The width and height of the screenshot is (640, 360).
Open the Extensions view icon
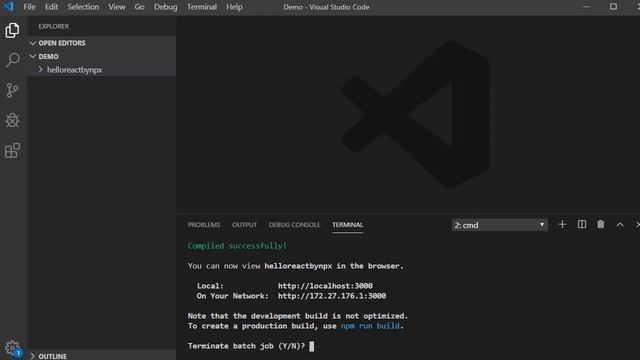point(12,150)
